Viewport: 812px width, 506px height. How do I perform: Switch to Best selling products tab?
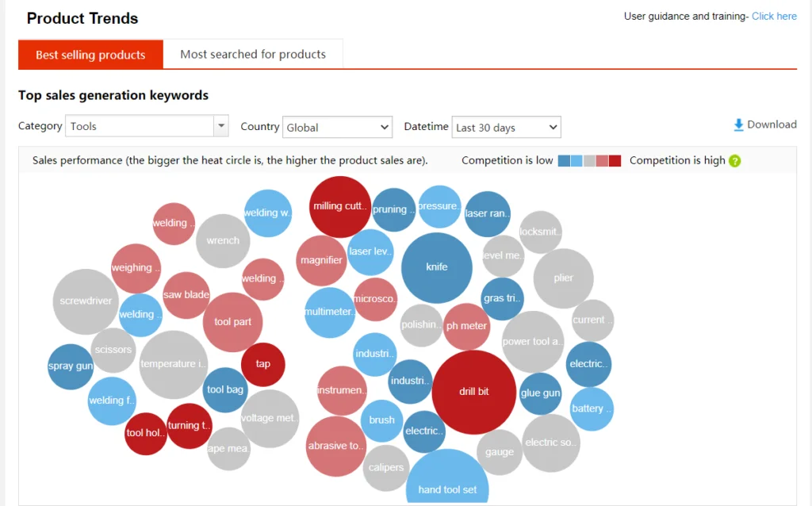click(90, 55)
